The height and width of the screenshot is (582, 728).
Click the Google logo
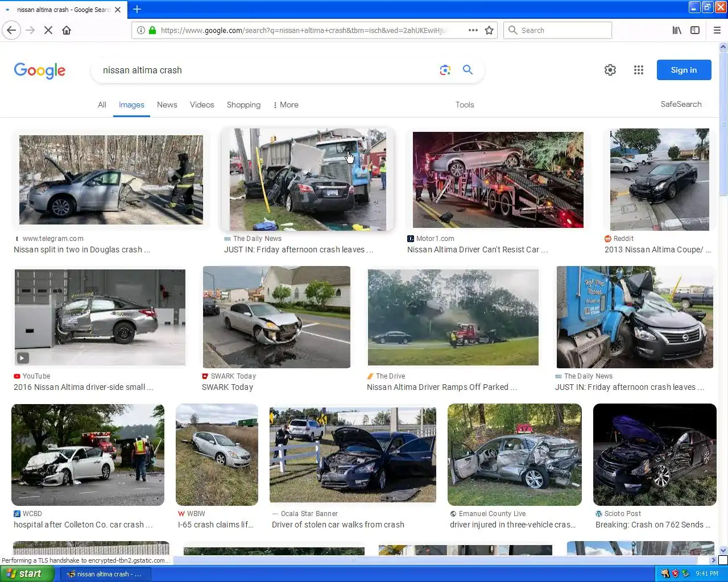(x=40, y=70)
